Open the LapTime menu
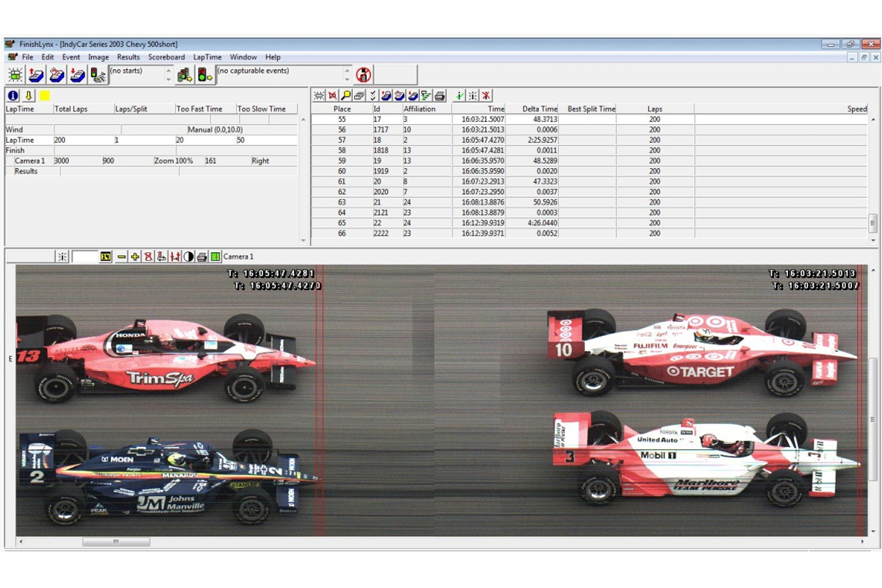 tap(207, 57)
